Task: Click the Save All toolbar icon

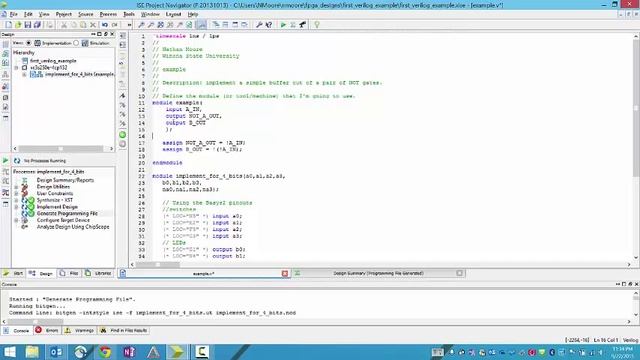Action: click(x=37, y=25)
